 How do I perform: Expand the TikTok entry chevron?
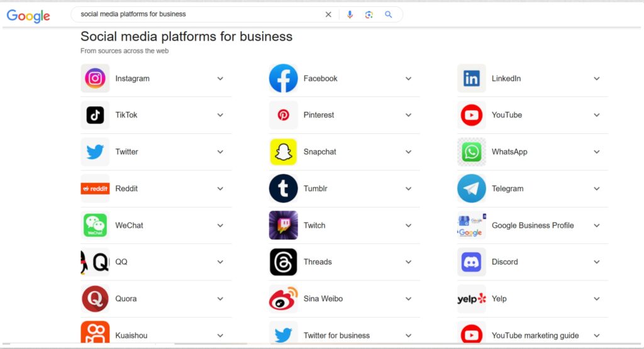pos(220,115)
